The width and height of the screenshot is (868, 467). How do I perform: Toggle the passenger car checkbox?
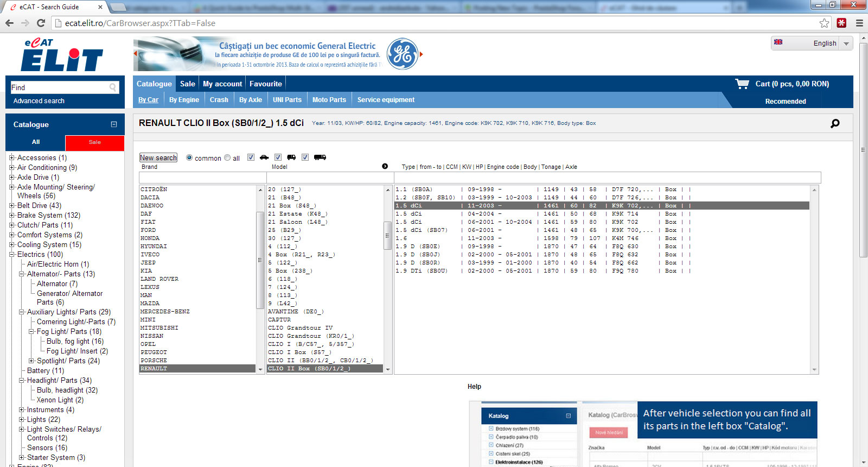[x=251, y=157]
